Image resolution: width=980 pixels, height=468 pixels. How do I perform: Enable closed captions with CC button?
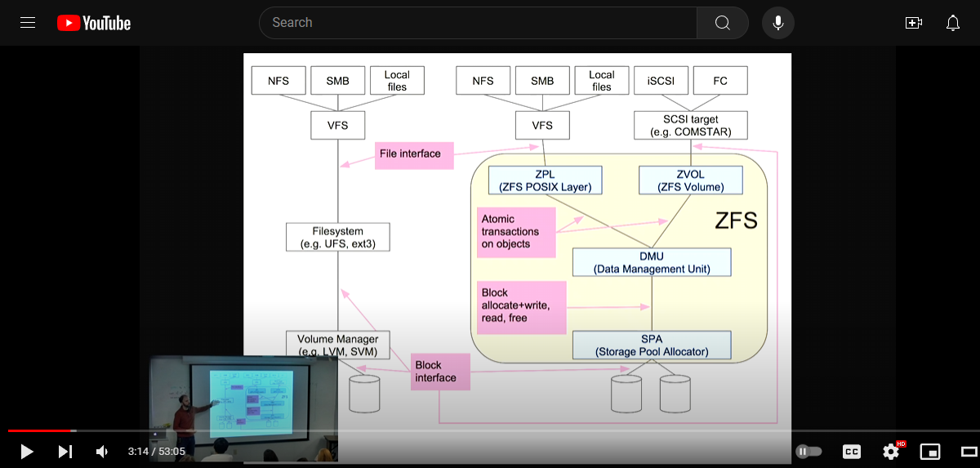(x=851, y=451)
